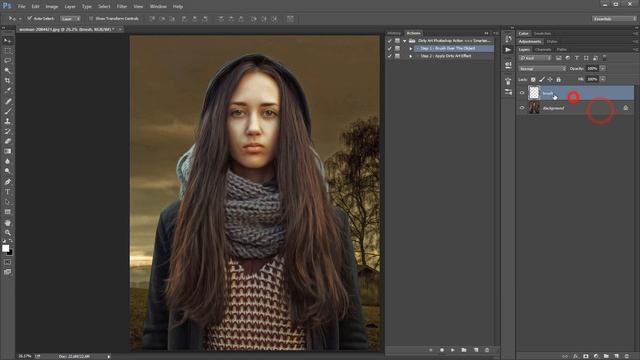Open the Opacity slider dropdown arrow
This screenshot has height=360, width=640.
[x=603, y=69]
